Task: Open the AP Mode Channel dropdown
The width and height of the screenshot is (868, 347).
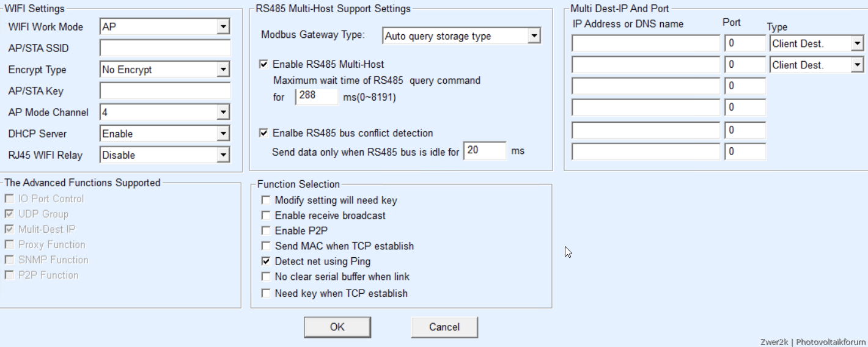Action: (223, 112)
